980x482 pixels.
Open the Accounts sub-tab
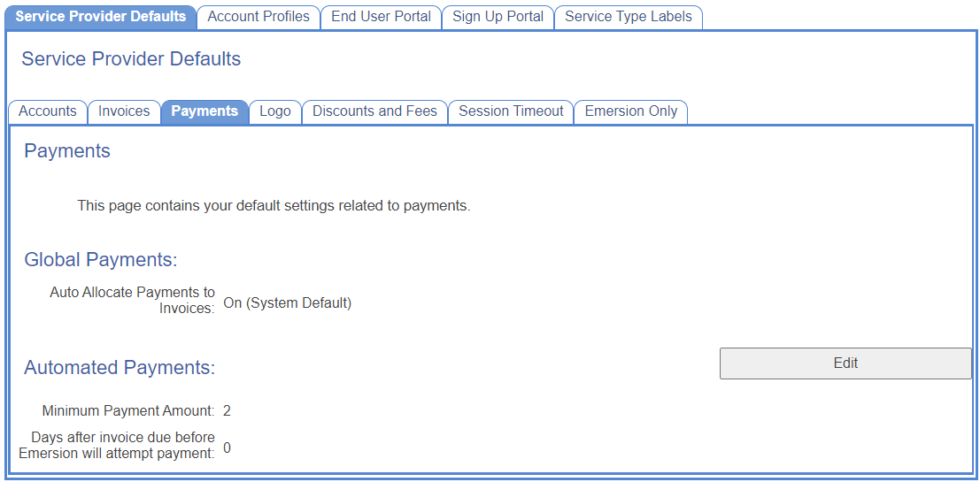point(48,111)
